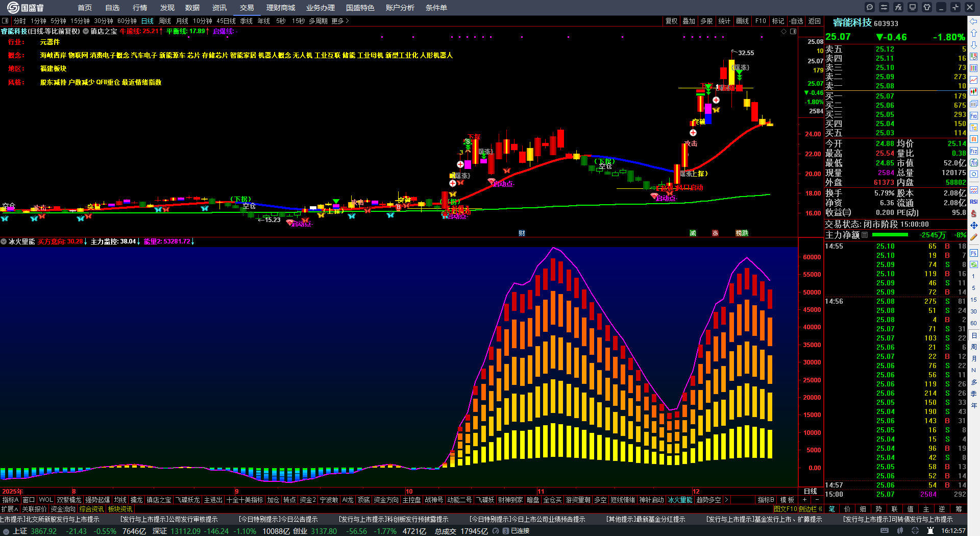This screenshot has width=980, height=536.
Task: Expand the 扩展 panel arrow
Action: click(x=9, y=509)
